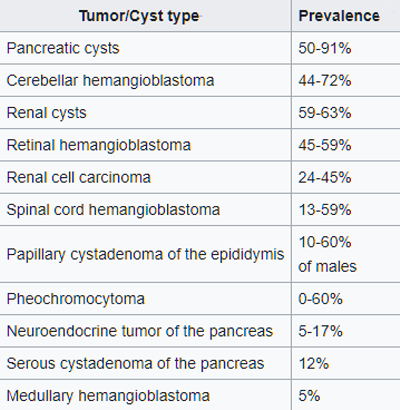Select the Pancreatic cysts row label
400x410 pixels.
click(x=63, y=48)
